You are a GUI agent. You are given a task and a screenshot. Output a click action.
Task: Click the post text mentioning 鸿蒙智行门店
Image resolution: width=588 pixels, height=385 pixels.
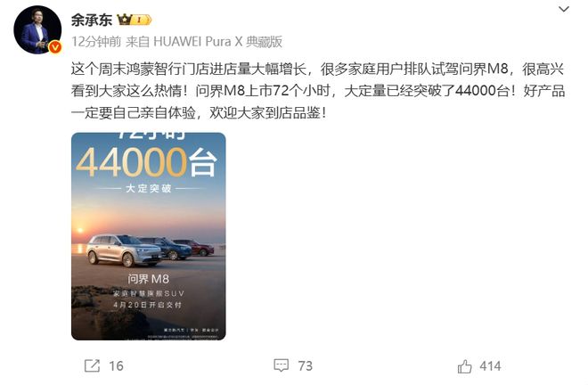click(318, 91)
